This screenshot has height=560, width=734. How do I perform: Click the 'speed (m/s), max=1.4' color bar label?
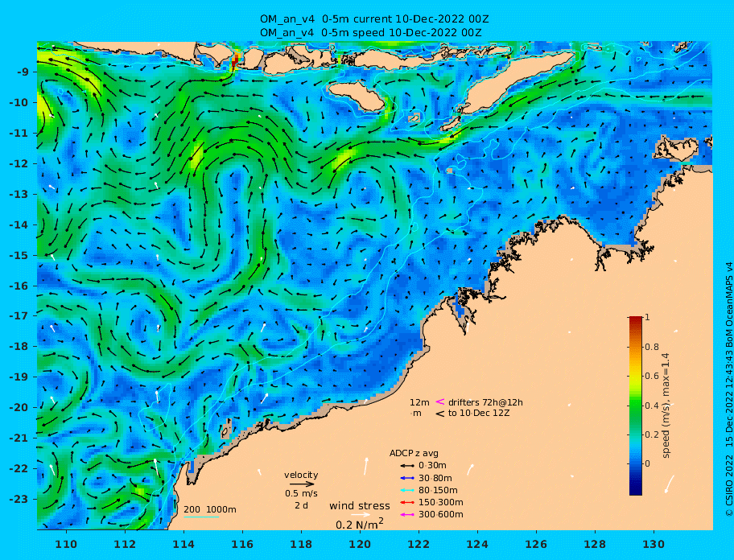pyautogui.click(x=666, y=406)
